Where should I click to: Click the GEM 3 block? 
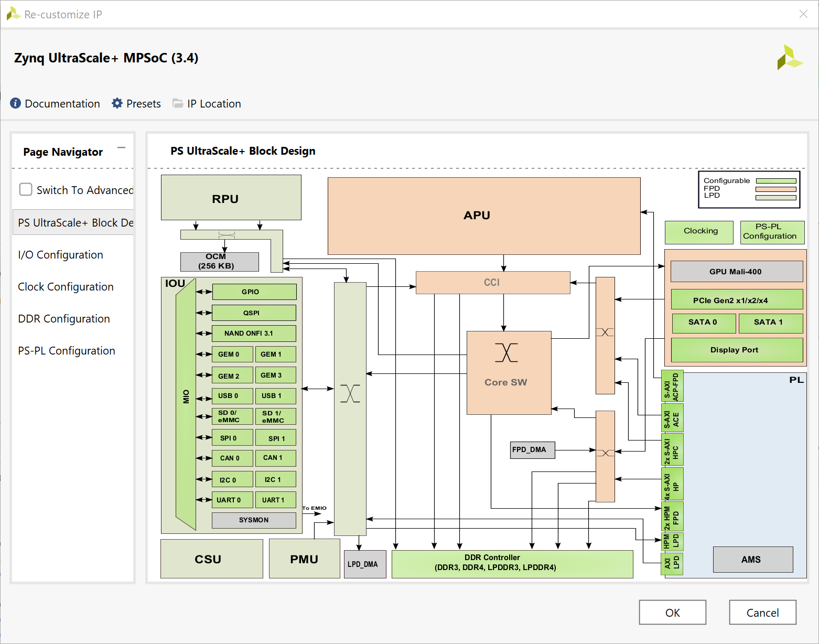[x=276, y=375]
